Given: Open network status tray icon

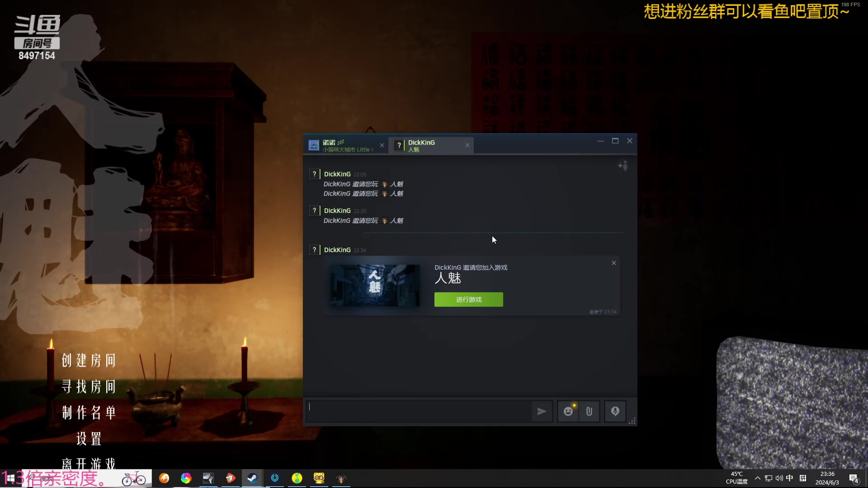Looking at the screenshot, I should (x=769, y=478).
